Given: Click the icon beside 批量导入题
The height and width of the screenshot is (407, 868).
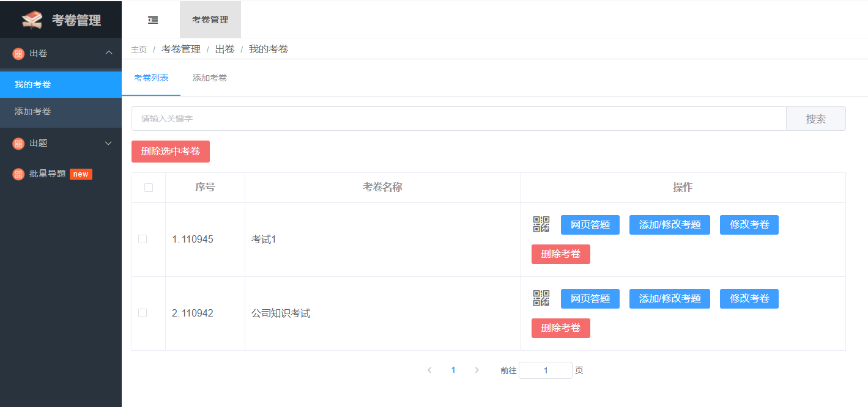Looking at the screenshot, I should pyautogui.click(x=17, y=174).
